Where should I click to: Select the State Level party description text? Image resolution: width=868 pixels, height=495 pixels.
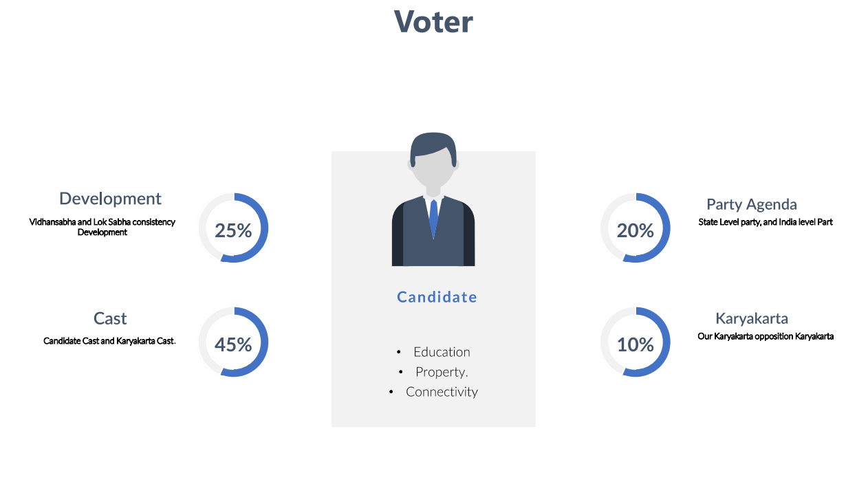(x=766, y=222)
